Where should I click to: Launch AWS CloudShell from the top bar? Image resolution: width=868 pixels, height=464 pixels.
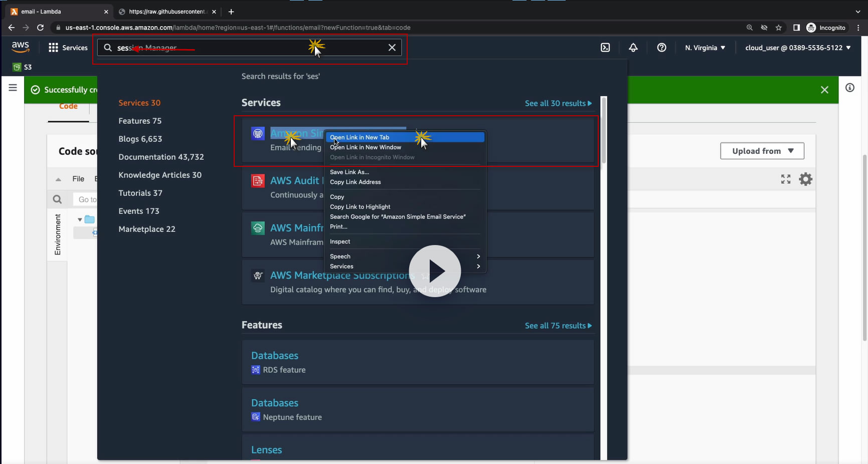click(605, 48)
